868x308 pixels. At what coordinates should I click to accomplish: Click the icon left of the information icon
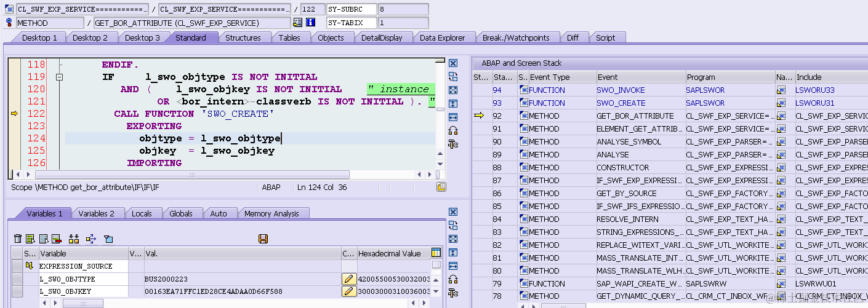(x=298, y=23)
